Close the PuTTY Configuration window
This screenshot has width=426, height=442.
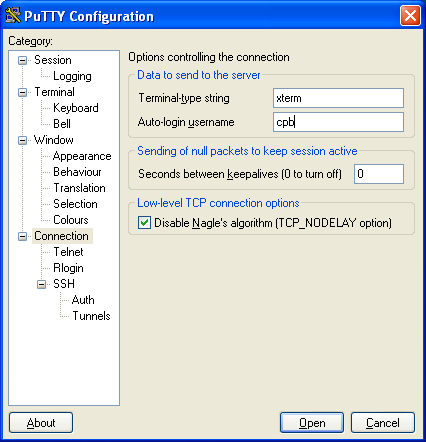(x=410, y=15)
